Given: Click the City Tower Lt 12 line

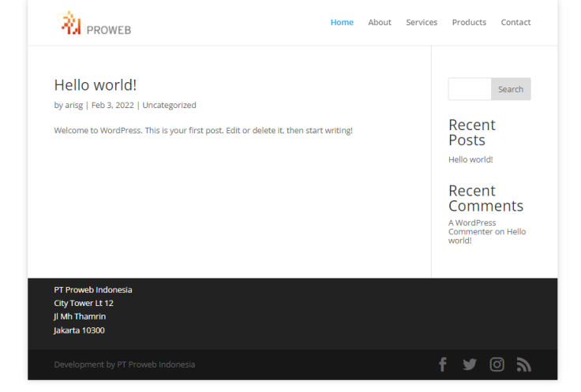Looking at the screenshot, I should click(x=84, y=303).
